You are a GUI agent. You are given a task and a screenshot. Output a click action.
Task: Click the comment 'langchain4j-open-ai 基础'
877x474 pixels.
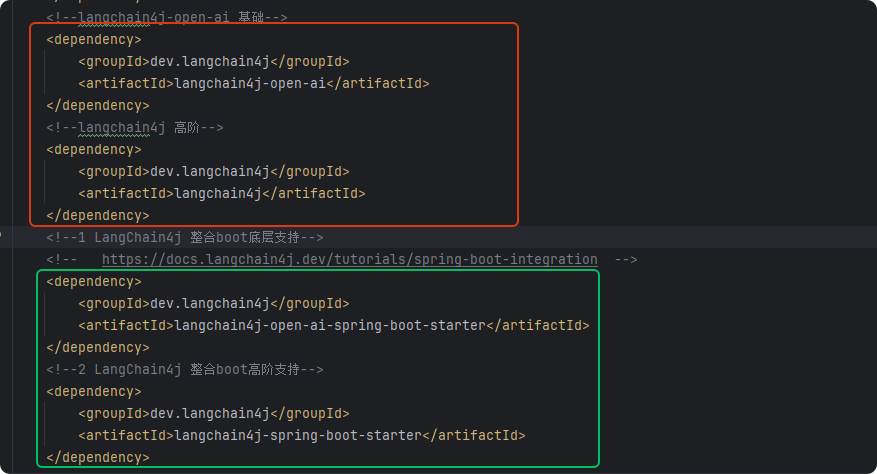coord(167,17)
